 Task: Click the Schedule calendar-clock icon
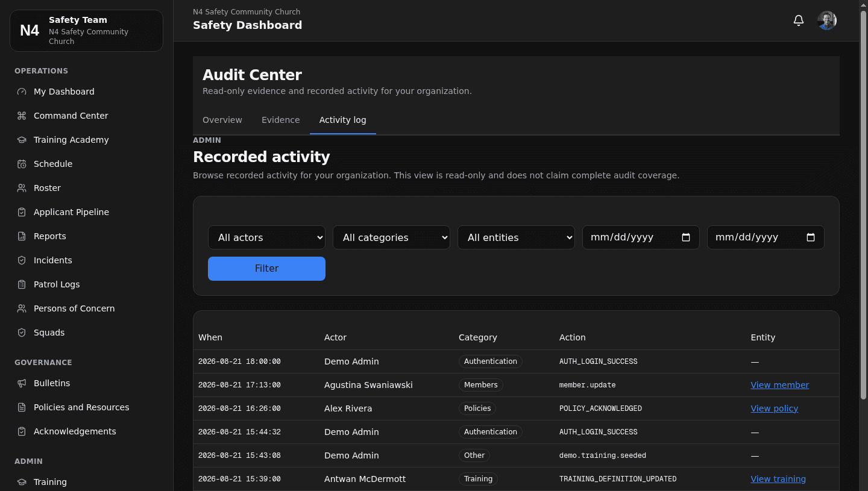tap(22, 164)
